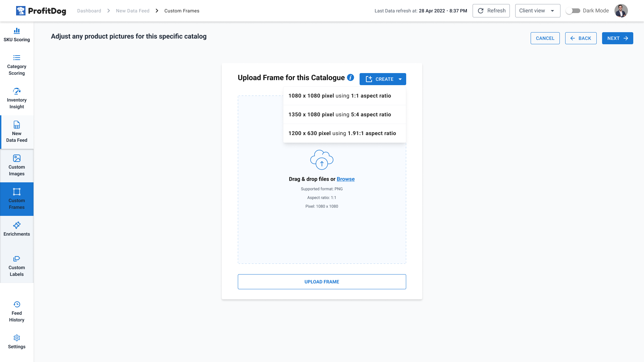Open the Inventory Insight gauge icon

click(x=17, y=91)
